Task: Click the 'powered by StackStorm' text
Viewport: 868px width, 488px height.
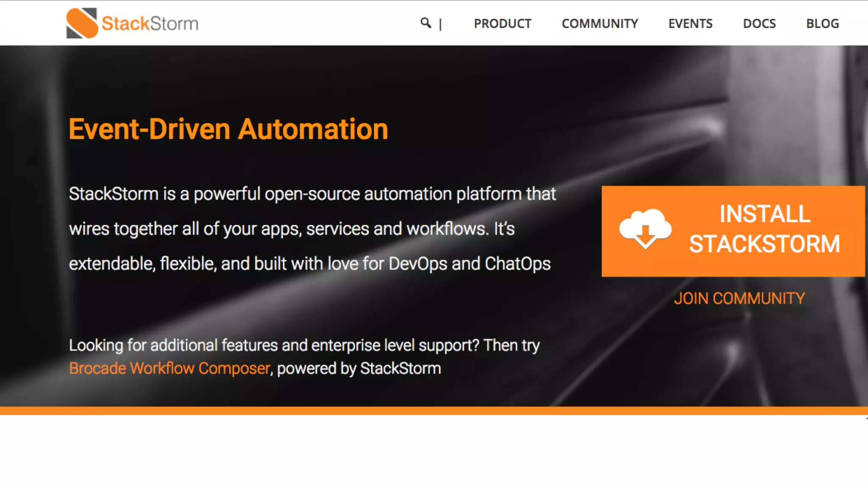Action: [359, 369]
